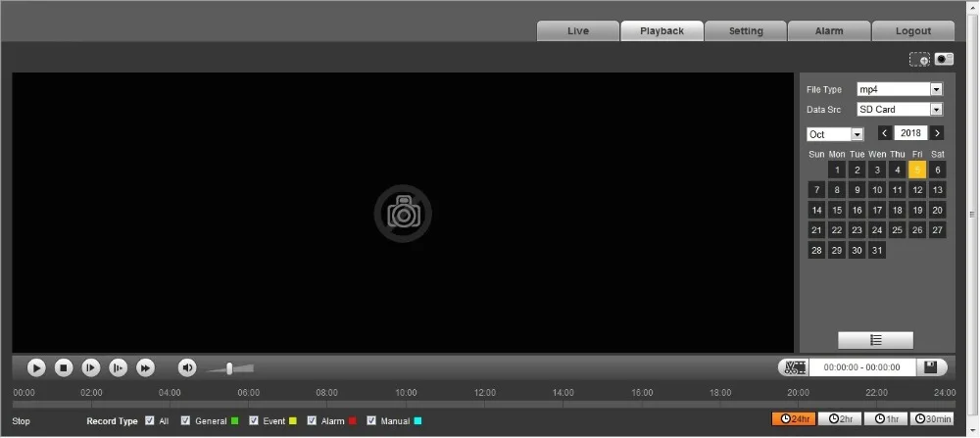Select October 20 in the calendar

tap(937, 210)
